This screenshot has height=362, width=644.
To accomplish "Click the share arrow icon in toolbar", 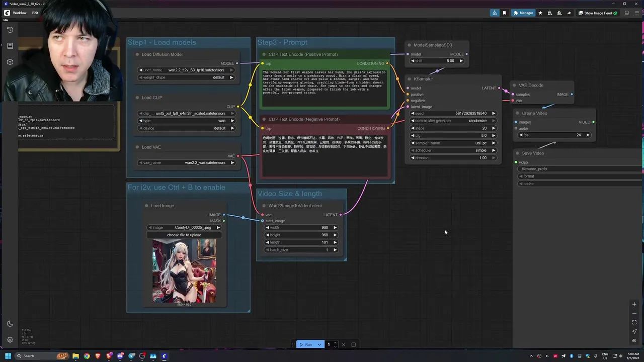I will (x=569, y=13).
